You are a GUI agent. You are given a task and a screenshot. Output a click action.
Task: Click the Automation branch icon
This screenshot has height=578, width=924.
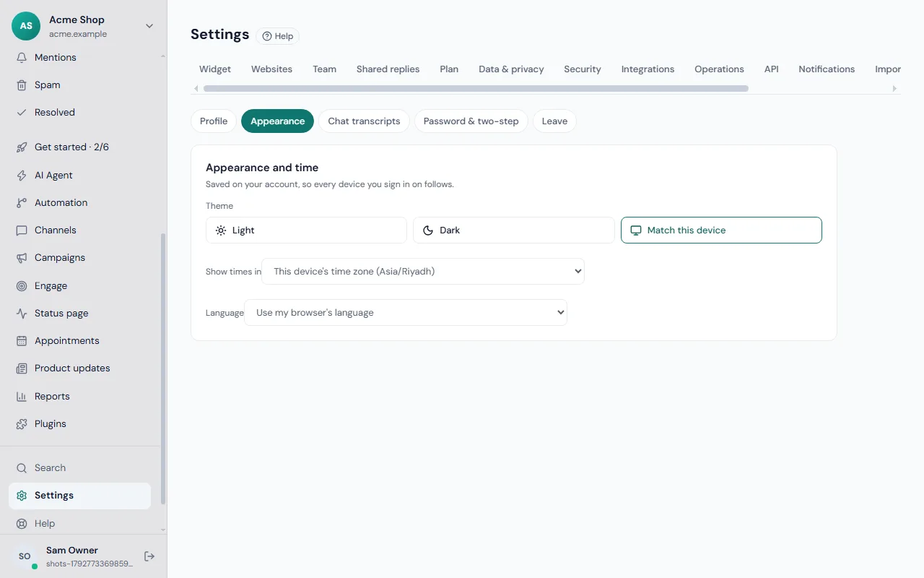[22, 202]
